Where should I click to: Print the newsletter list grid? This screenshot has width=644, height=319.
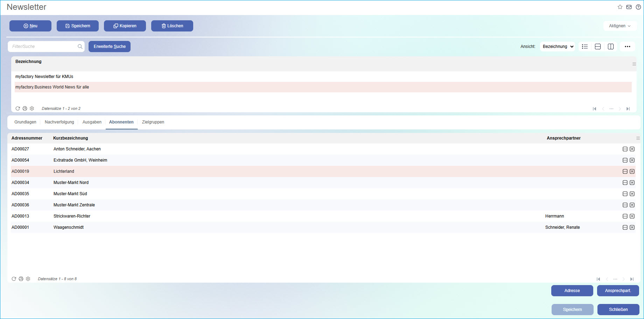tap(25, 108)
